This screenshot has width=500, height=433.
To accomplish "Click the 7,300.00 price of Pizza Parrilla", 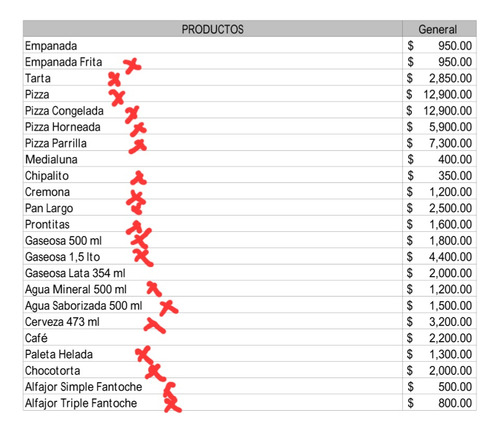I will [451, 143].
